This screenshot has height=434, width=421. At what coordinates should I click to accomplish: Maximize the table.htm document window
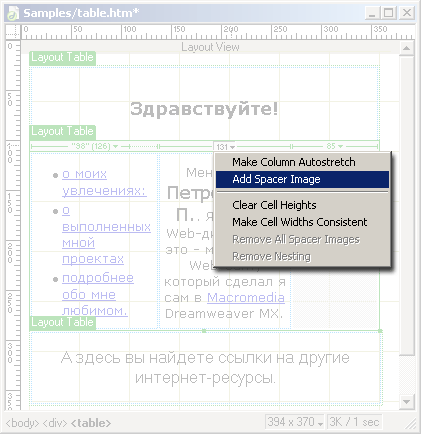[x=389, y=13]
